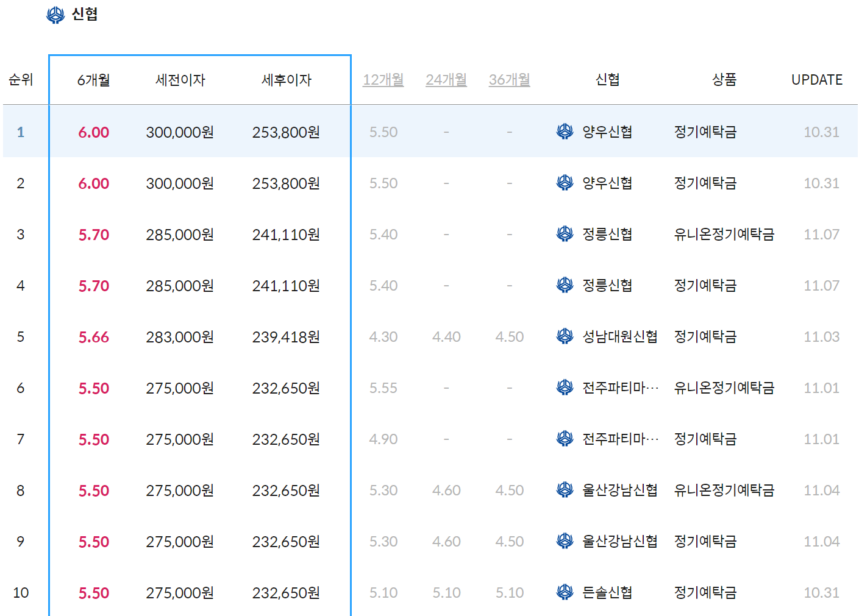This screenshot has width=859, height=616.
Task: Open 양우신협 link in the rank 2 row
Action: 607,183
